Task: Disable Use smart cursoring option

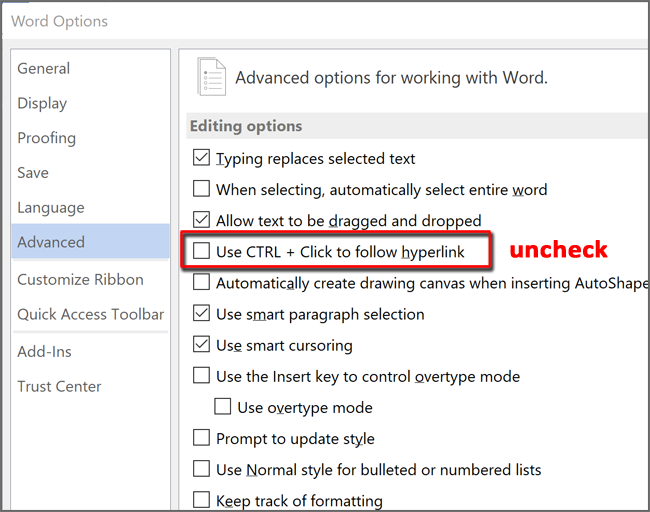Action: pyautogui.click(x=201, y=345)
